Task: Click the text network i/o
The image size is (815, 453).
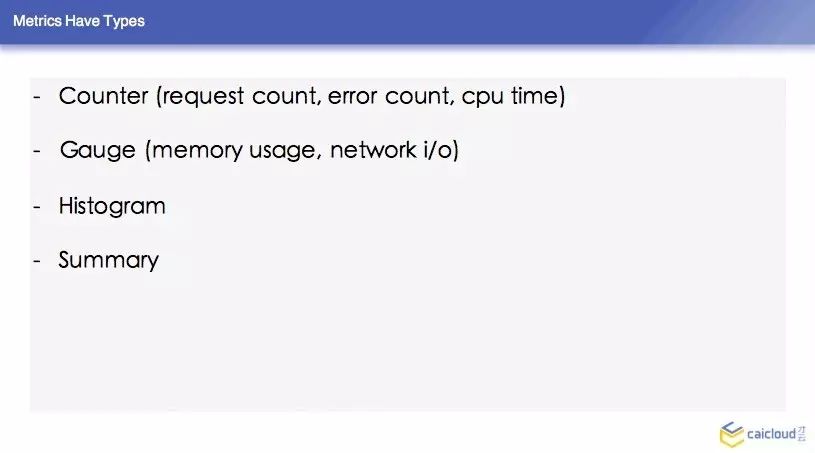Action: [391, 150]
